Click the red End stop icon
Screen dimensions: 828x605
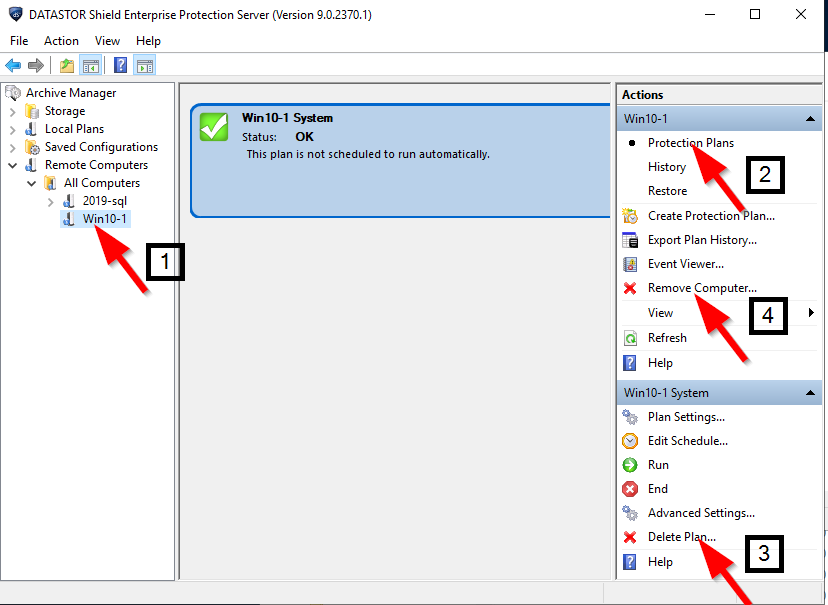tap(629, 489)
